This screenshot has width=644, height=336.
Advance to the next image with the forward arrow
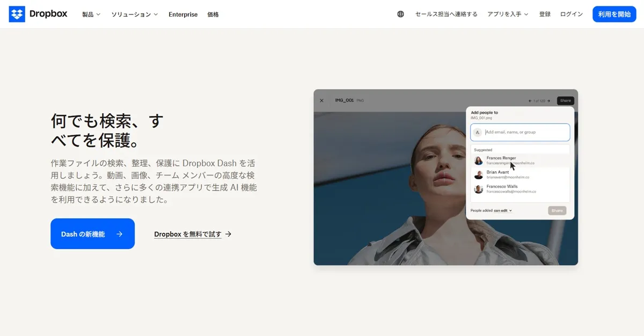(x=549, y=100)
